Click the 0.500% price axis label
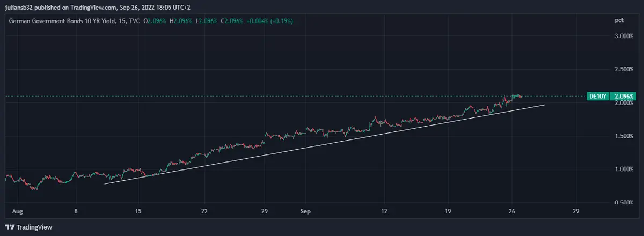 point(624,202)
